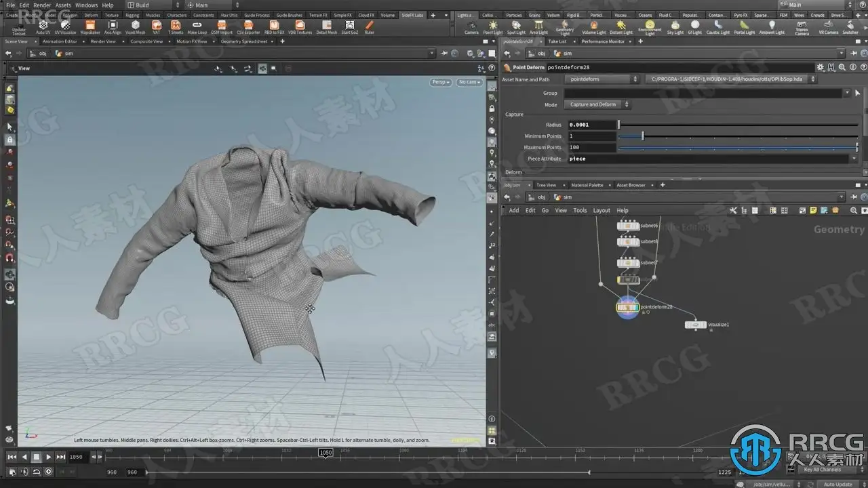868x488 pixels.
Task: Add a Spot Light from the shelf
Action: click(516, 26)
